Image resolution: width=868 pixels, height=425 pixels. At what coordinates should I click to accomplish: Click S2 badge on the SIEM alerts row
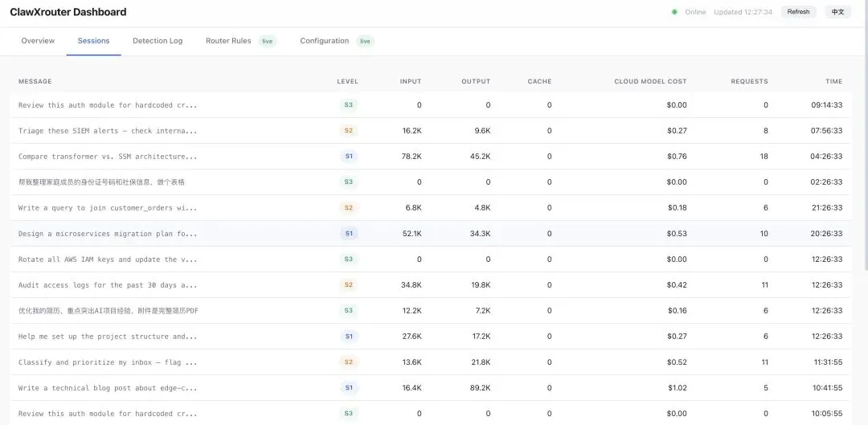coord(349,131)
